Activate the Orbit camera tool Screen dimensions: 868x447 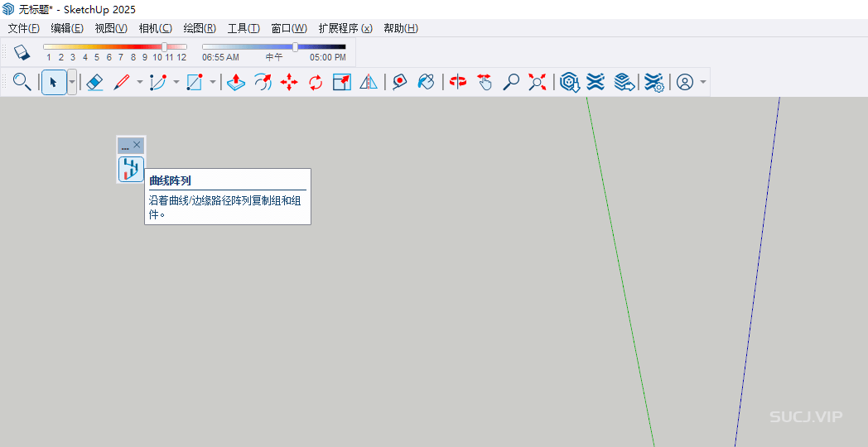pyautogui.click(x=458, y=83)
